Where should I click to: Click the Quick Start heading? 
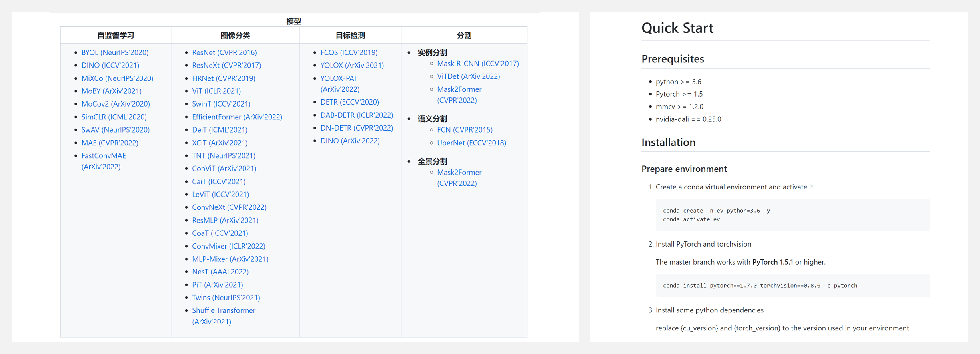coord(677,28)
